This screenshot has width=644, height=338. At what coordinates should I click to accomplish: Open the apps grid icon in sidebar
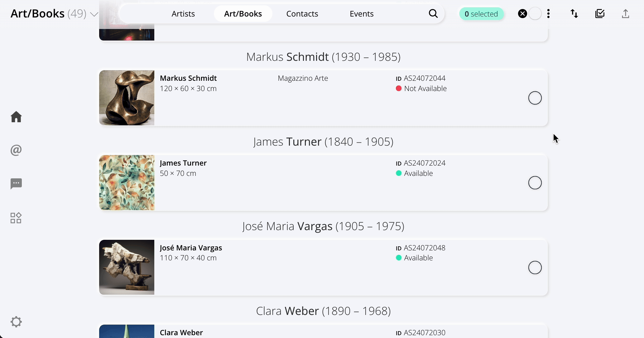pyautogui.click(x=16, y=218)
